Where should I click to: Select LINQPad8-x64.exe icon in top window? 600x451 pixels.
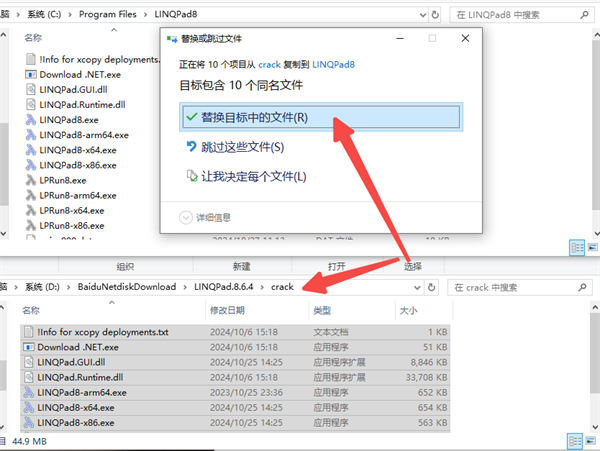click(31, 150)
